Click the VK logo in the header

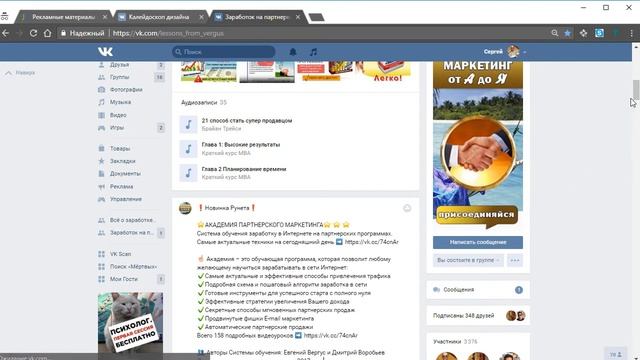pos(105,51)
